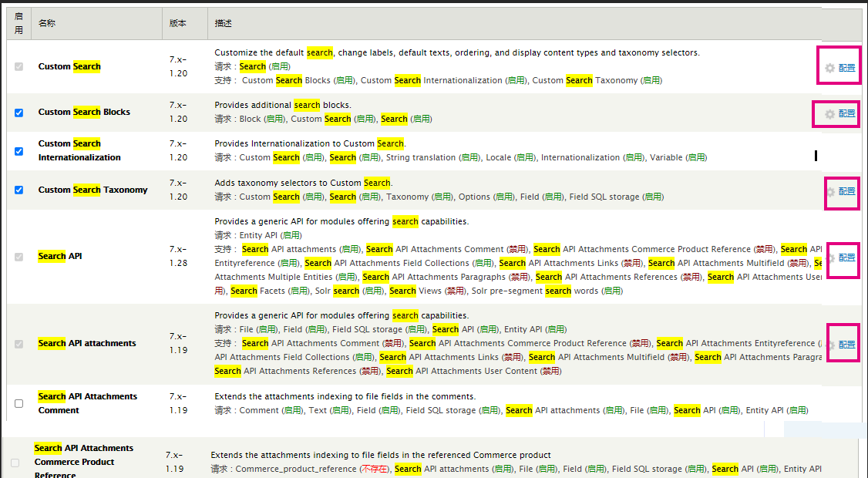Disable the Custom Search Internationalization checkbox
The height and width of the screenshot is (478, 868).
19,151
